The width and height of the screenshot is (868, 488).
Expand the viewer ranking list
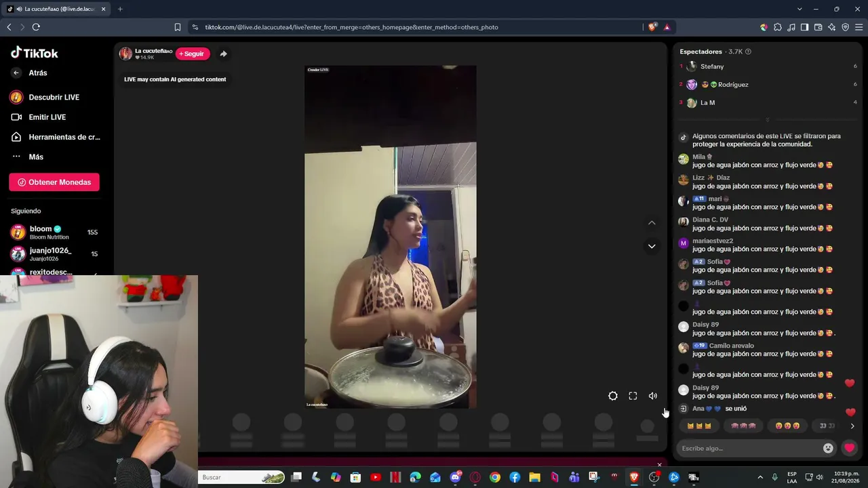768,119
